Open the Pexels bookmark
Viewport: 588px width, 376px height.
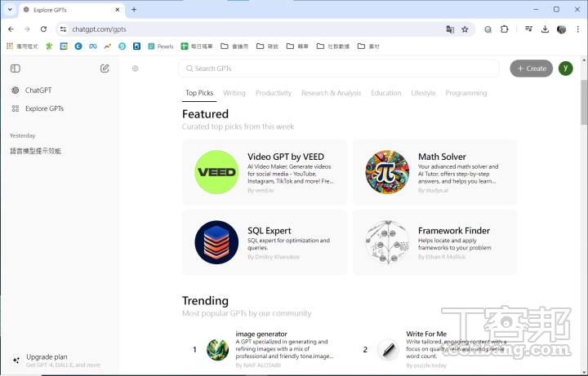point(161,46)
